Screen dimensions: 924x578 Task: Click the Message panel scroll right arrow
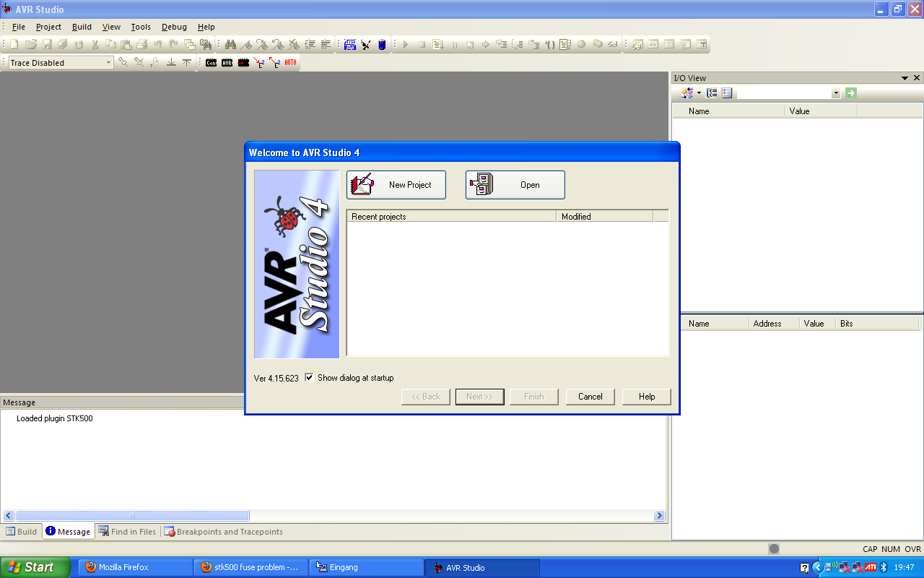click(659, 516)
